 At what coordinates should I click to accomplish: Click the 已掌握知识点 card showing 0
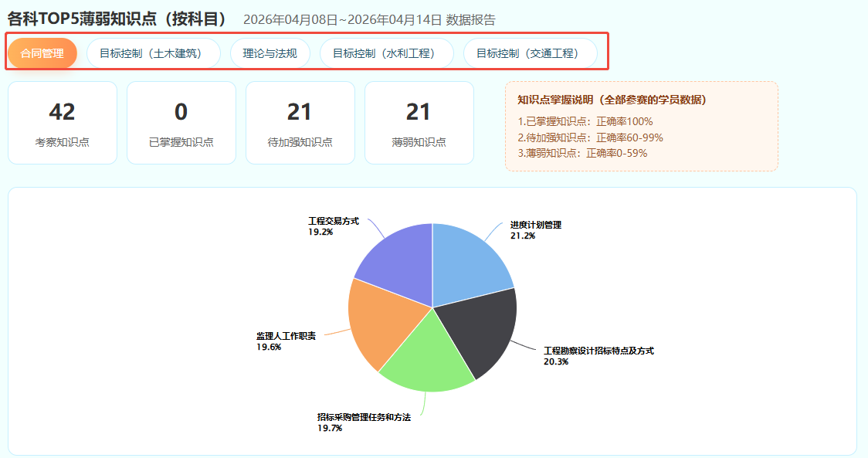point(181,123)
